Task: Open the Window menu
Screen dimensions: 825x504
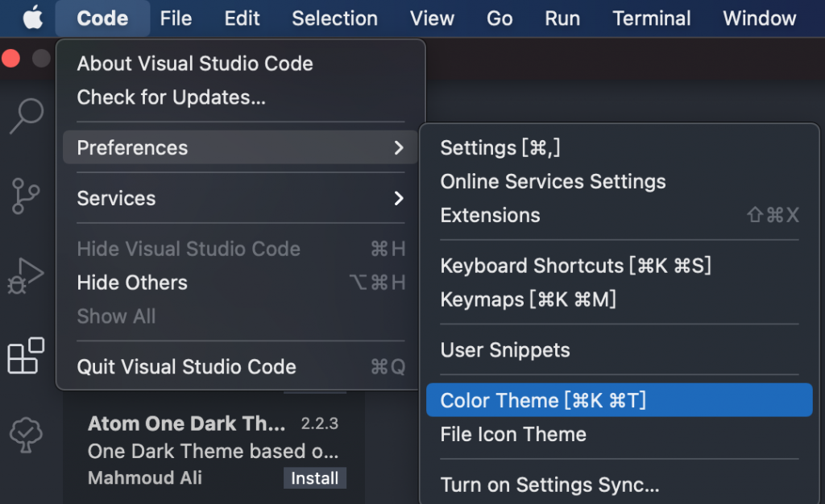Action: pyautogui.click(x=759, y=19)
